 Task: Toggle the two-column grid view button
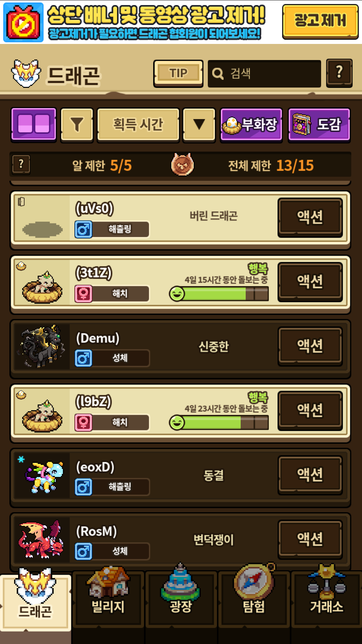(34, 124)
